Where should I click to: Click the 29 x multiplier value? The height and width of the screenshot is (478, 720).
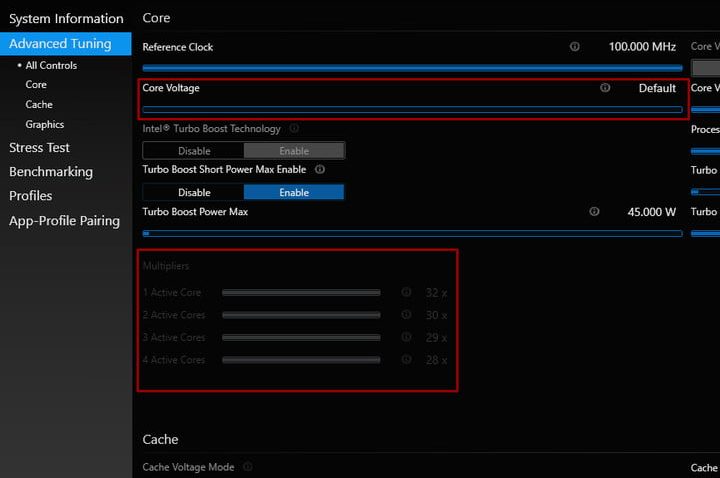(436, 338)
